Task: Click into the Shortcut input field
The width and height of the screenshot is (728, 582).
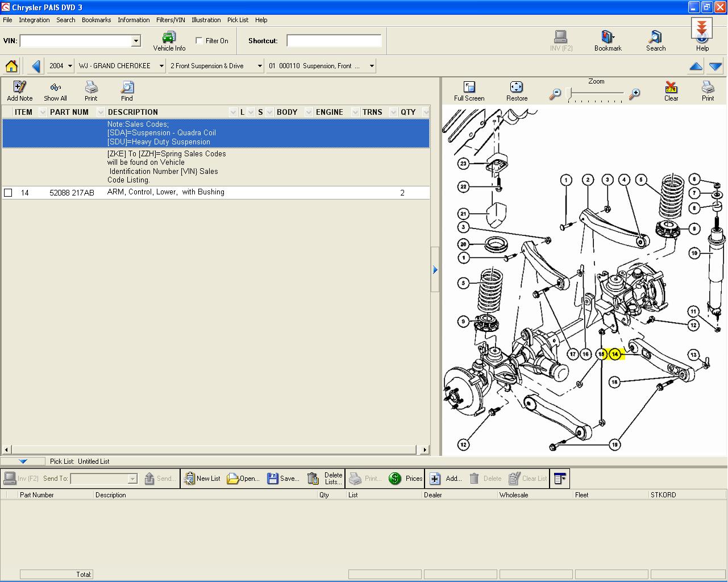Action: tap(334, 41)
